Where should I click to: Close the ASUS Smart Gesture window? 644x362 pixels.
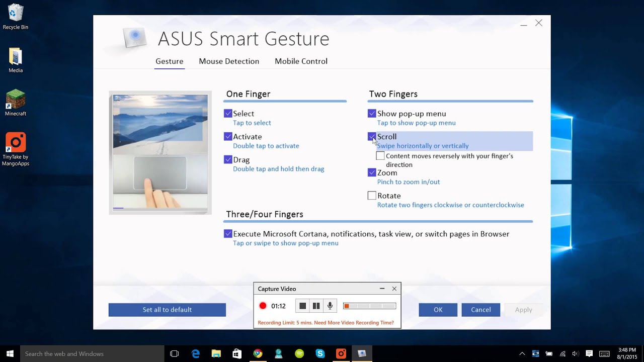(539, 23)
